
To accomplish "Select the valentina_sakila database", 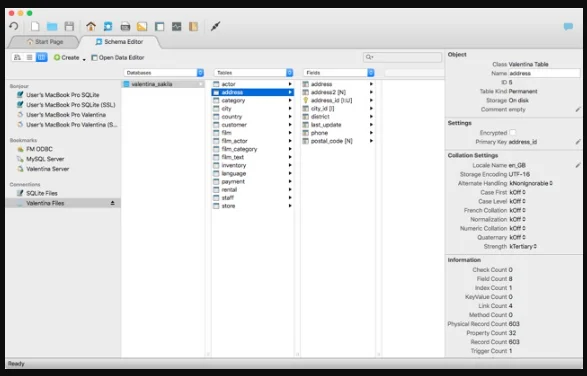I will tap(163, 84).
